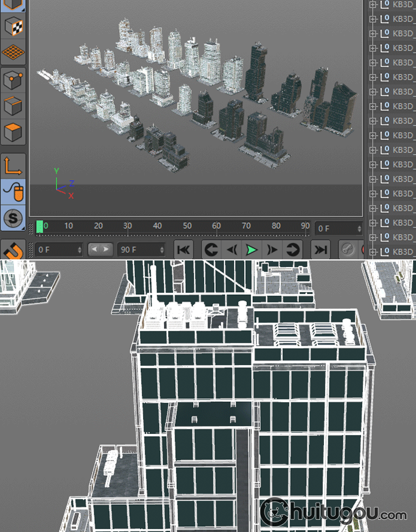
Task: Select Edges mode
Action: coord(13,106)
